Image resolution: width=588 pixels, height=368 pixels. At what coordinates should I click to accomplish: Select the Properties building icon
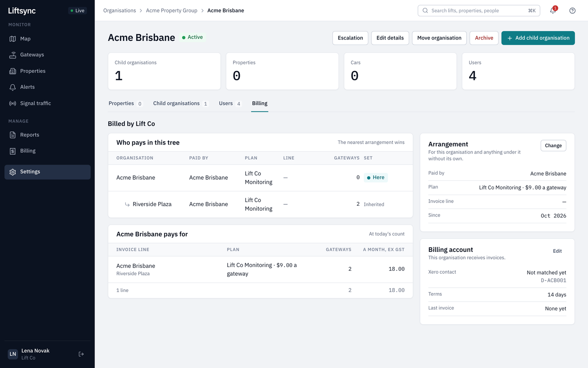coord(13,71)
